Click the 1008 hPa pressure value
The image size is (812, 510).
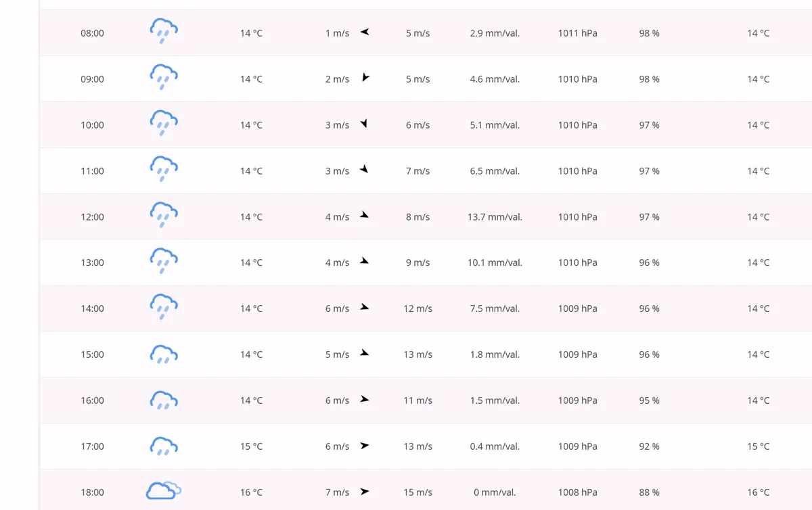pos(577,492)
